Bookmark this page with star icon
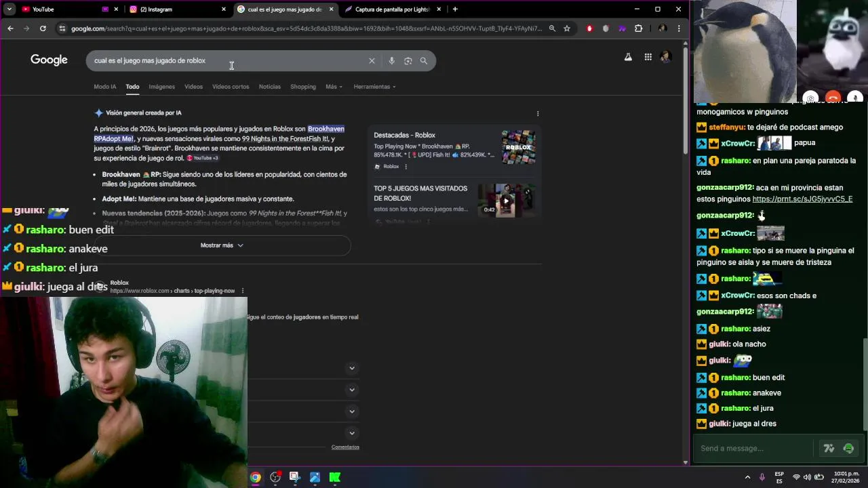 pos(567,28)
